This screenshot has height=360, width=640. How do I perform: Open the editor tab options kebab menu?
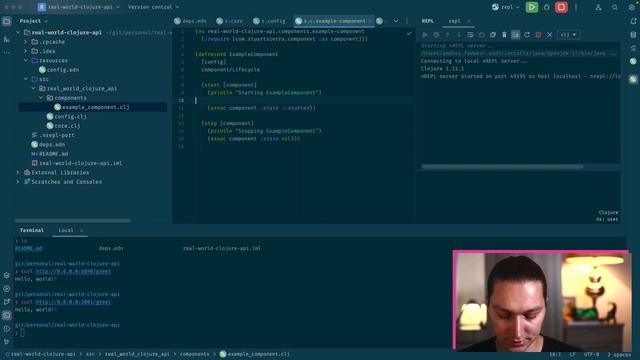click(407, 21)
